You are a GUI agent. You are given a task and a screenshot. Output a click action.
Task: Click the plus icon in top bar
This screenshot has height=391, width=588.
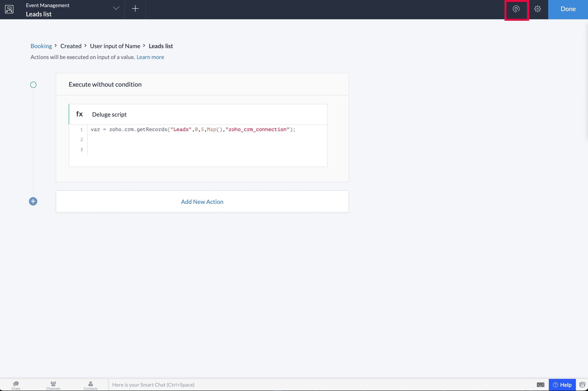point(135,9)
